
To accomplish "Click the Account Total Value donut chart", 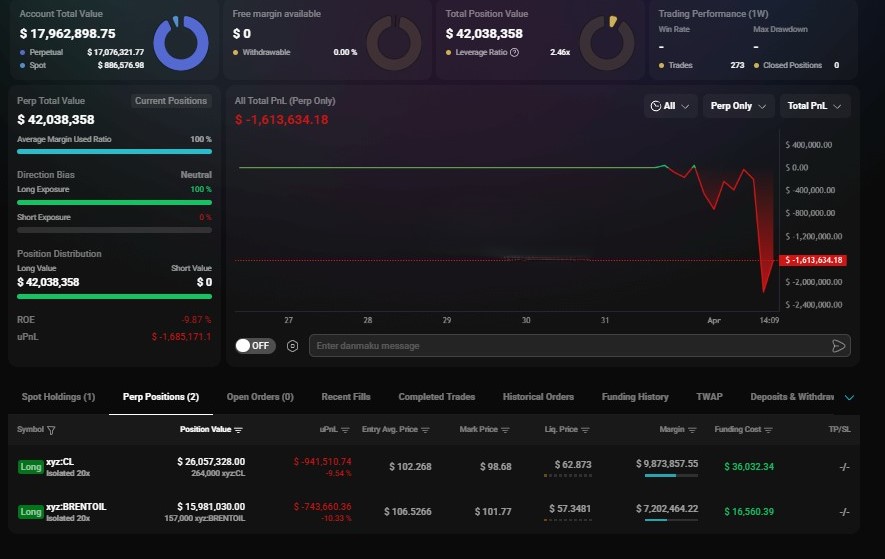I will click(181, 43).
